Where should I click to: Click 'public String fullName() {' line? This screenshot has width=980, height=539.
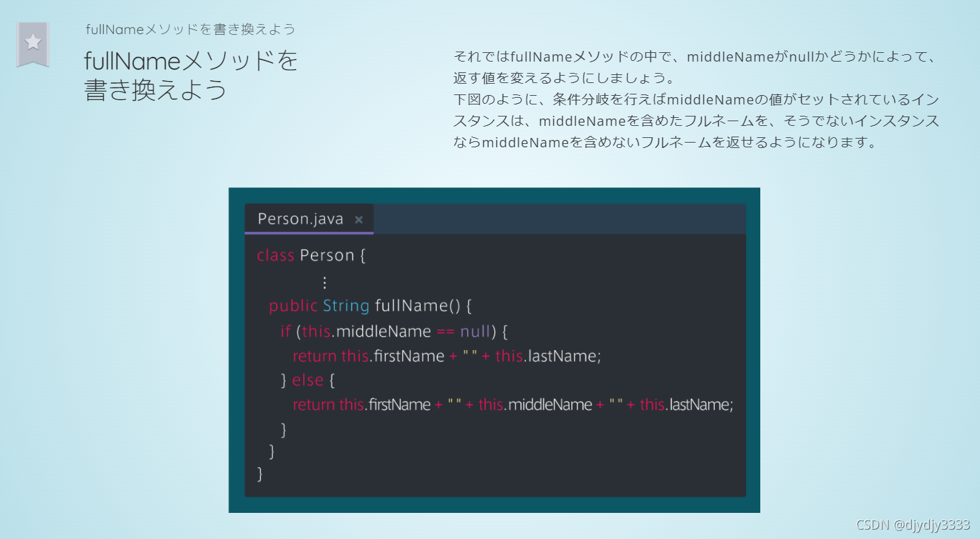[x=370, y=306]
